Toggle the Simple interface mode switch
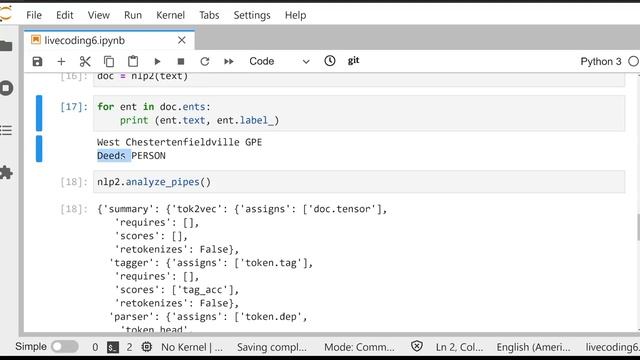640x360 pixels. 64,347
